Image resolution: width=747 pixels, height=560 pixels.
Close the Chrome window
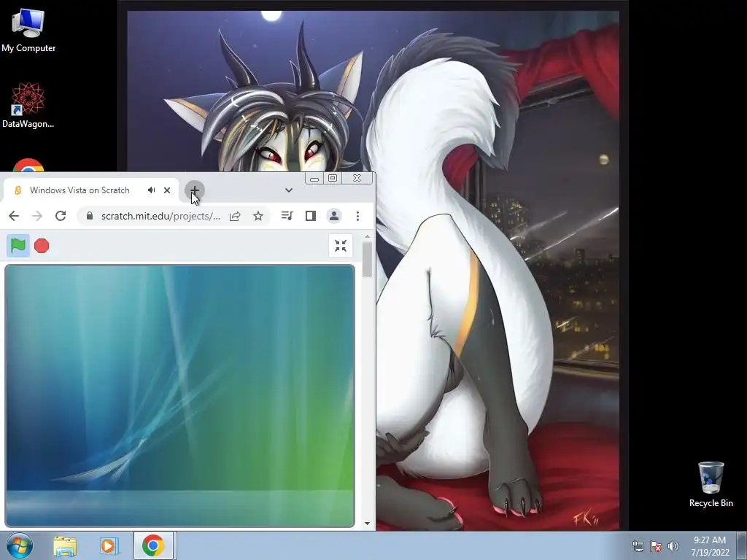tap(357, 178)
